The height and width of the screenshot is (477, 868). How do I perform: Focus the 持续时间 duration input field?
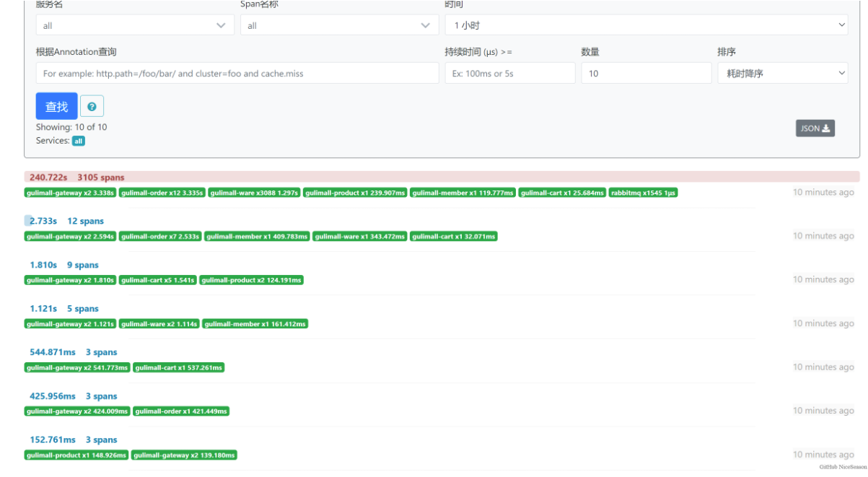510,73
